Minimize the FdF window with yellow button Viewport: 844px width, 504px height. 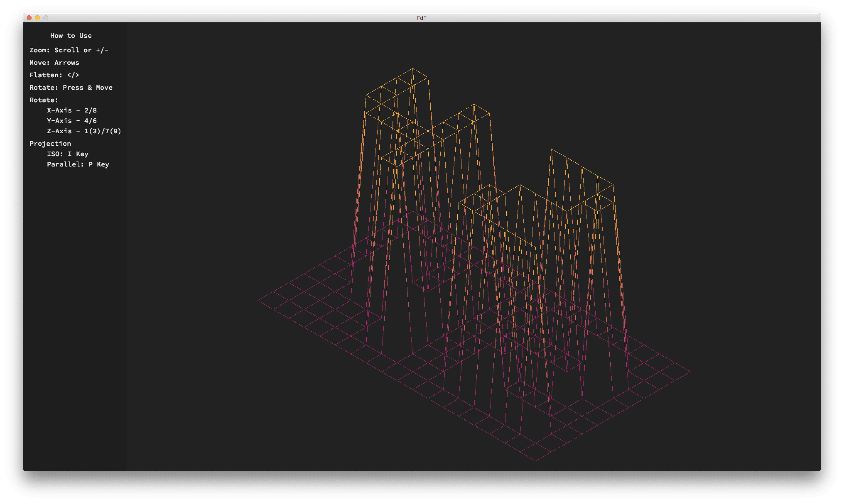coord(37,18)
